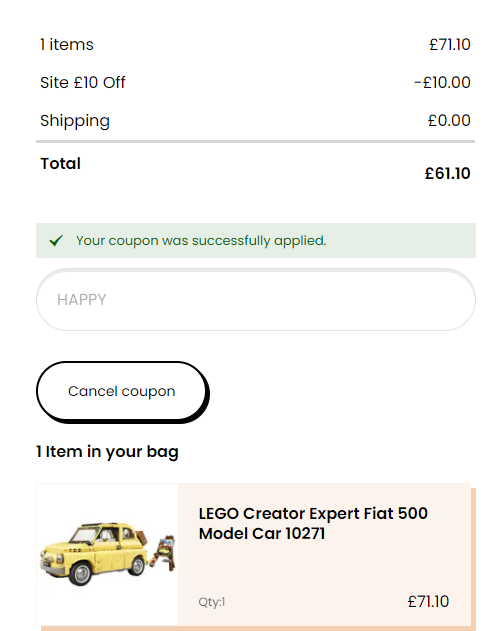Click the Qty:1 quantity text
Screen dimensions: 492x631
212,602
